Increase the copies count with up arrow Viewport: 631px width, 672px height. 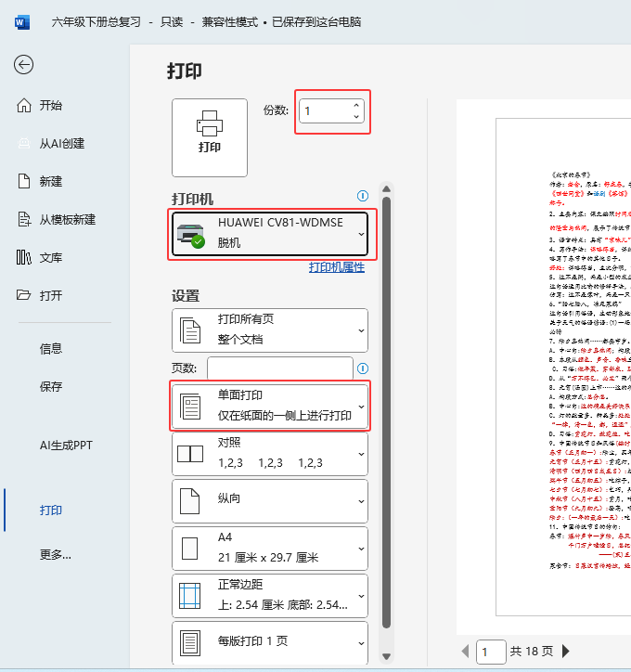(x=356, y=105)
